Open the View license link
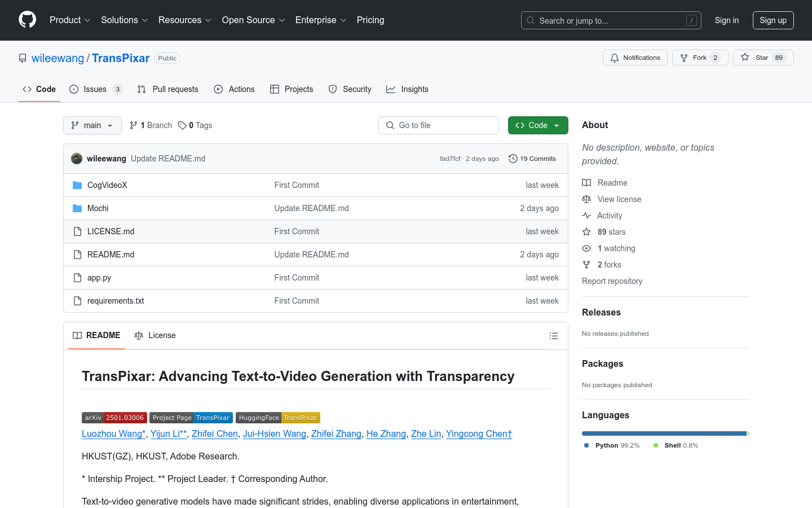The image size is (812, 508). [612, 199]
